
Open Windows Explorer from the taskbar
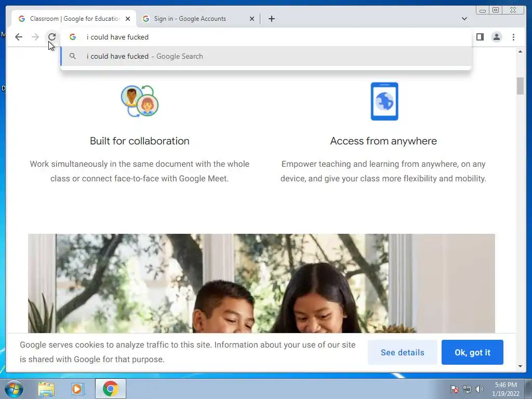46,389
